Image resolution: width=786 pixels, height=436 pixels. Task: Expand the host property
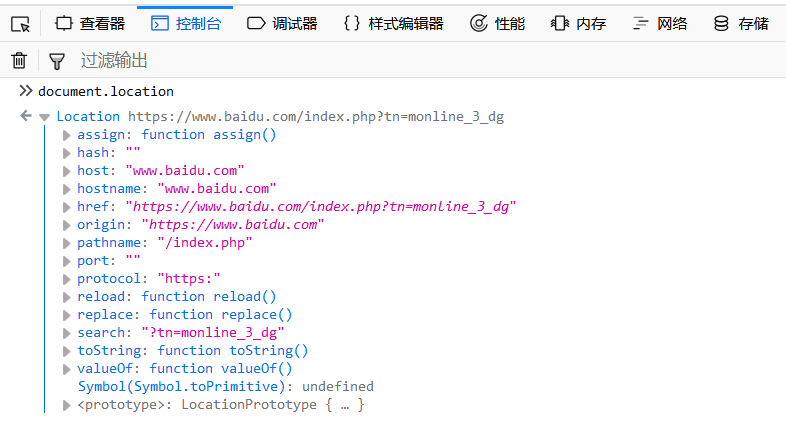pos(66,171)
